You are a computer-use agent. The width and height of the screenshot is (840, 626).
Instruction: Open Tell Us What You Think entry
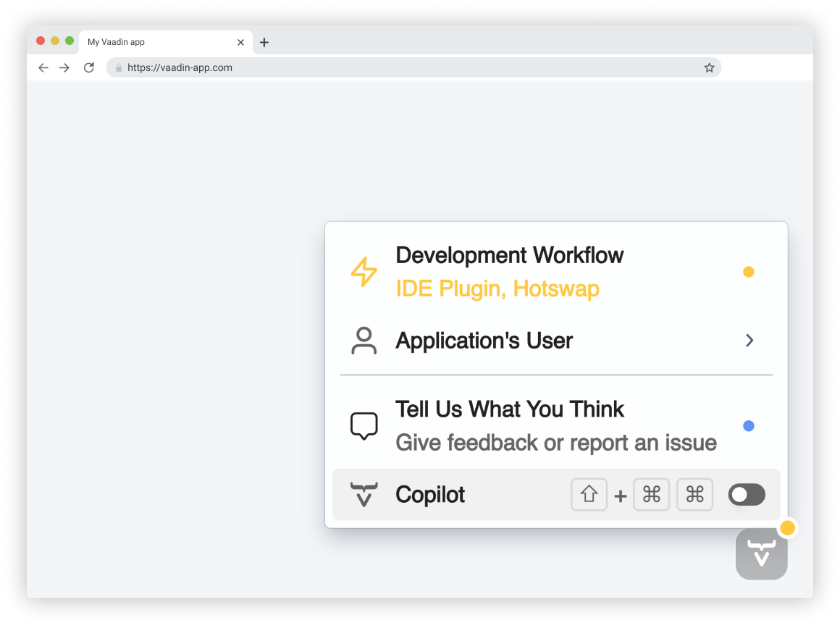(x=556, y=426)
